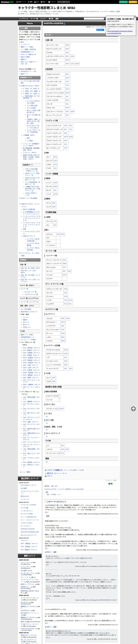Open ENTP type for ヒソカ=モロウ

point(67,60)
